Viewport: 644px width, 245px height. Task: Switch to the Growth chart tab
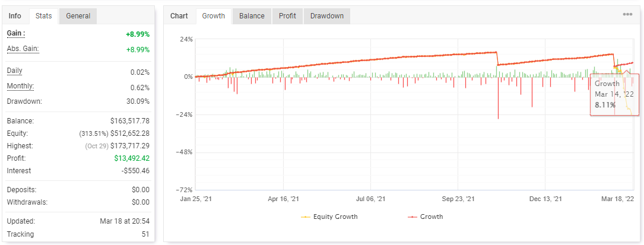(214, 16)
